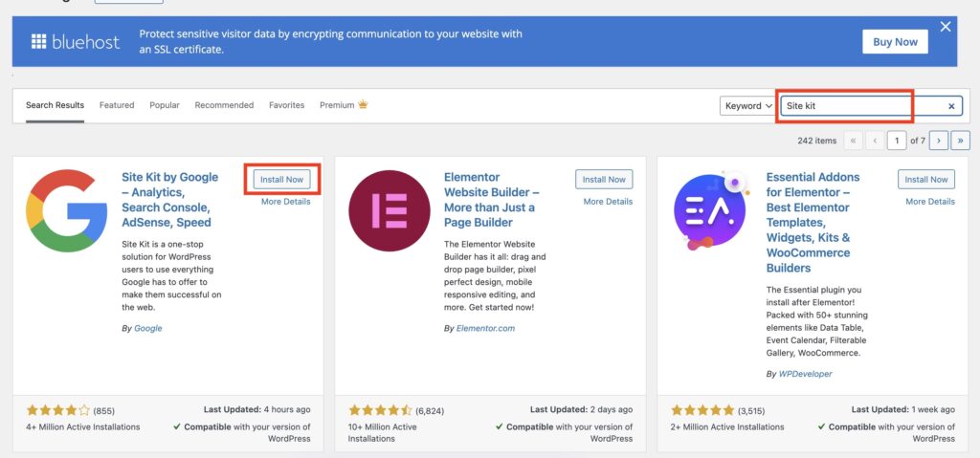Click the '242 items' count text
Screen dimensions: 980x458
pos(817,141)
